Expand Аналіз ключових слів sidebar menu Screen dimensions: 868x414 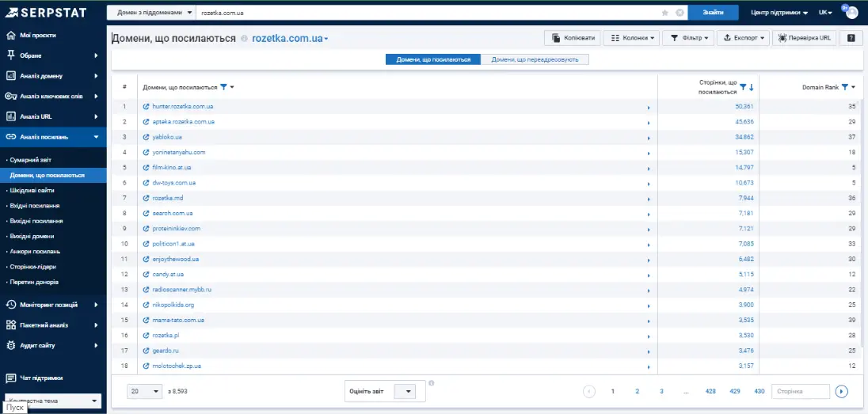pyautogui.click(x=53, y=97)
